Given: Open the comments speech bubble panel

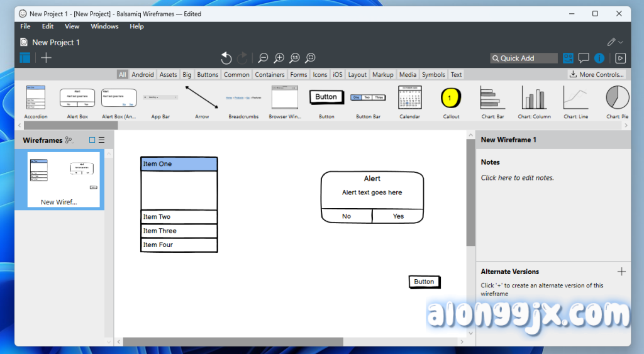Looking at the screenshot, I should coord(584,58).
